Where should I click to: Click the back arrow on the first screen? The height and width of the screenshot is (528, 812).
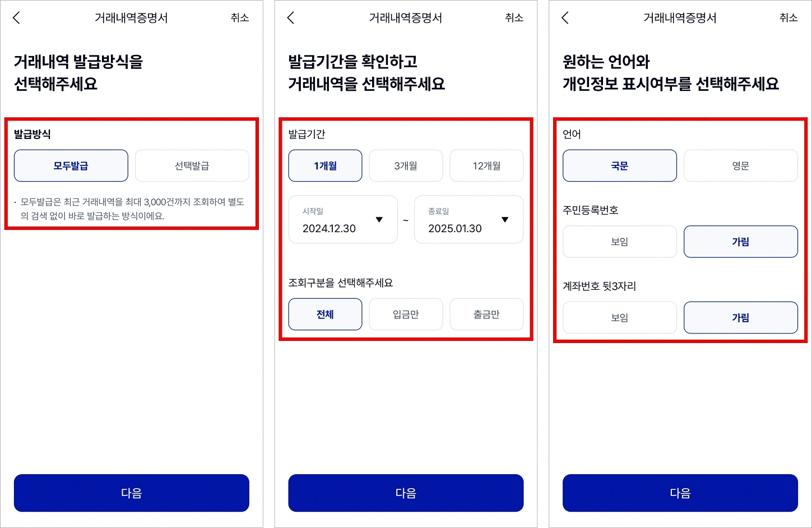[16, 17]
